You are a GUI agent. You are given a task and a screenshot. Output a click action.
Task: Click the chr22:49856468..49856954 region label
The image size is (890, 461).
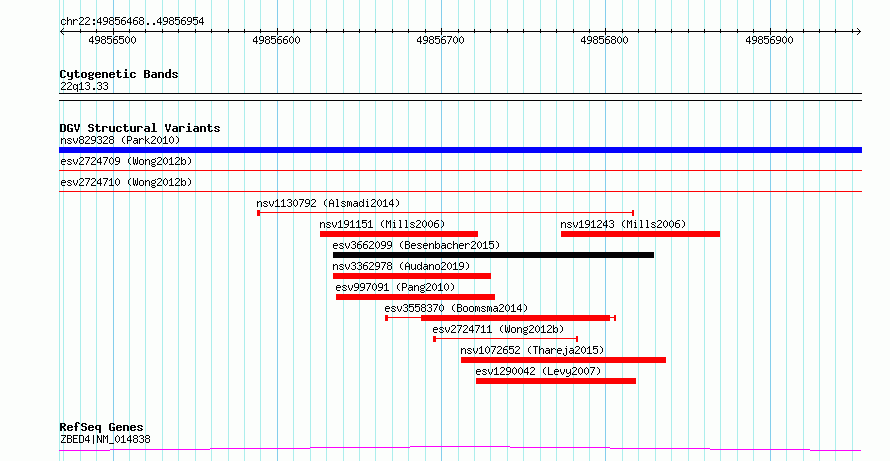click(132, 22)
